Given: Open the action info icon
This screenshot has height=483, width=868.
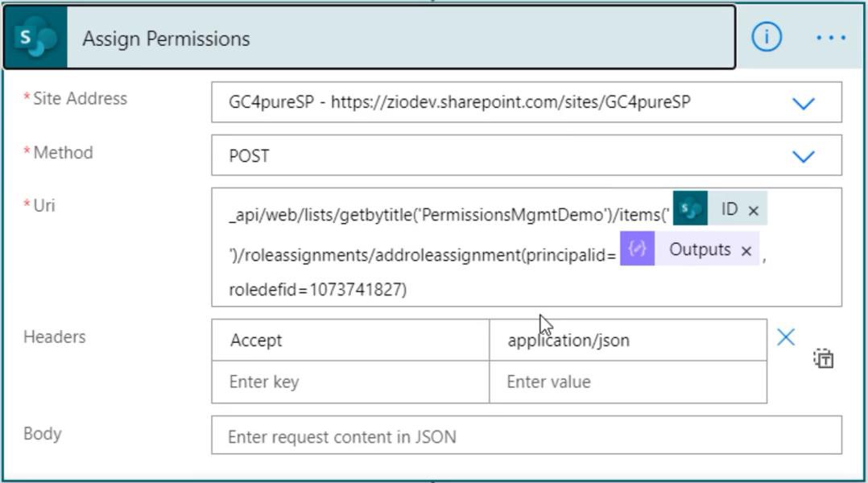Looking at the screenshot, I should coord(767,37).
